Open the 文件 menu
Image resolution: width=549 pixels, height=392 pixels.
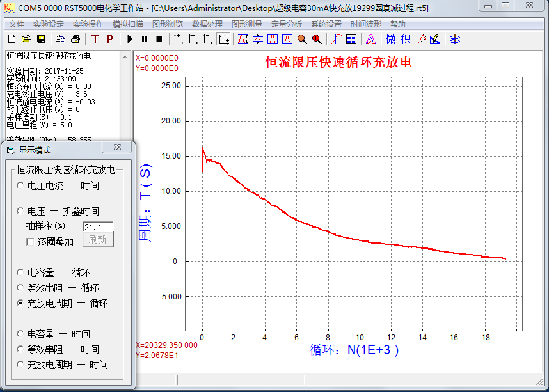tap(16, 24)
